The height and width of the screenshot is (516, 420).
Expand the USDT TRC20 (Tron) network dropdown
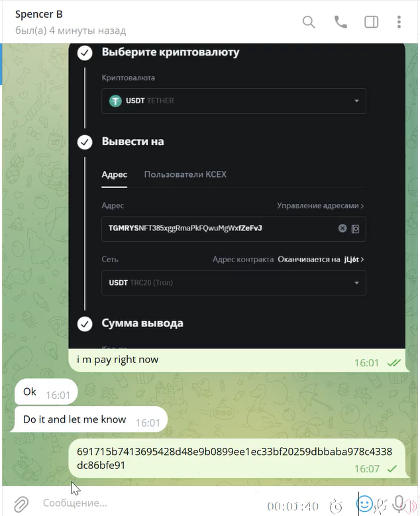pyautogui.click(x=234, y=283)
